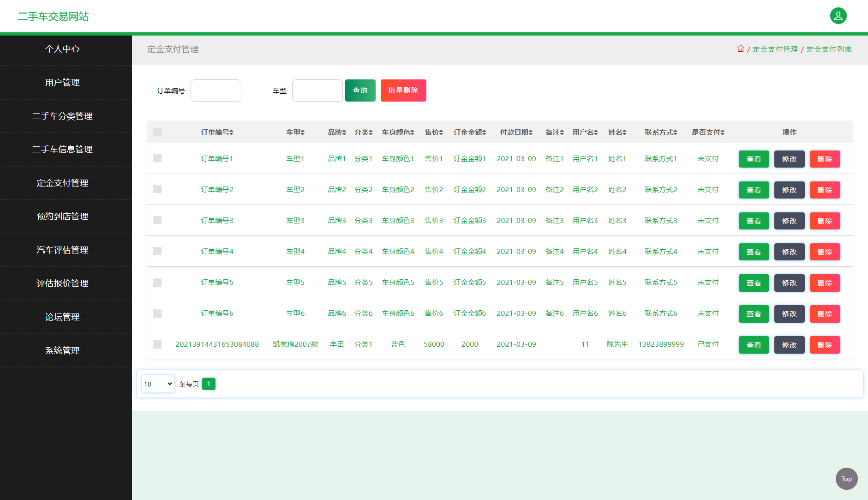Viewport: 868px width, 500px height.
Task: Open the 论坛管理 sidebar item
Action: pyautogui.click(x=66, y=317)
